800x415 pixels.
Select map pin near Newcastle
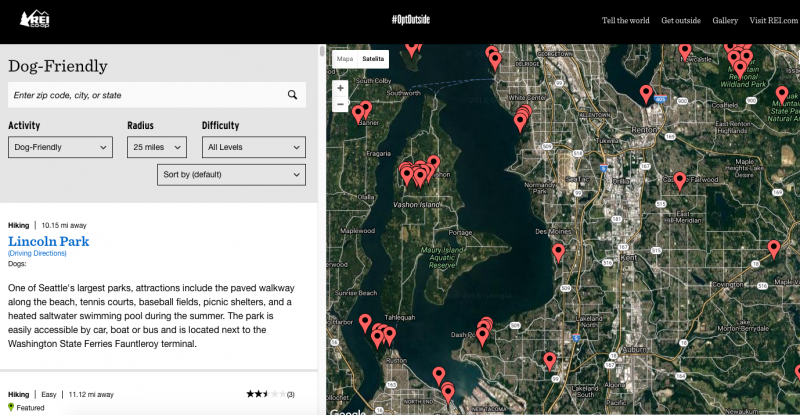coord(685,52)
